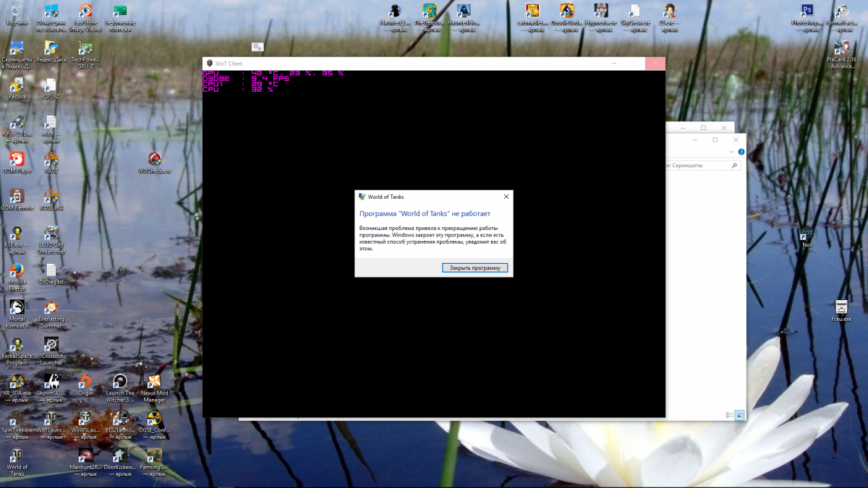This screenshot has width=868, height=488.
Task: Select the SkyrimSEL shortcut icon
Action: pyautogui.click(x=51, y=388)
